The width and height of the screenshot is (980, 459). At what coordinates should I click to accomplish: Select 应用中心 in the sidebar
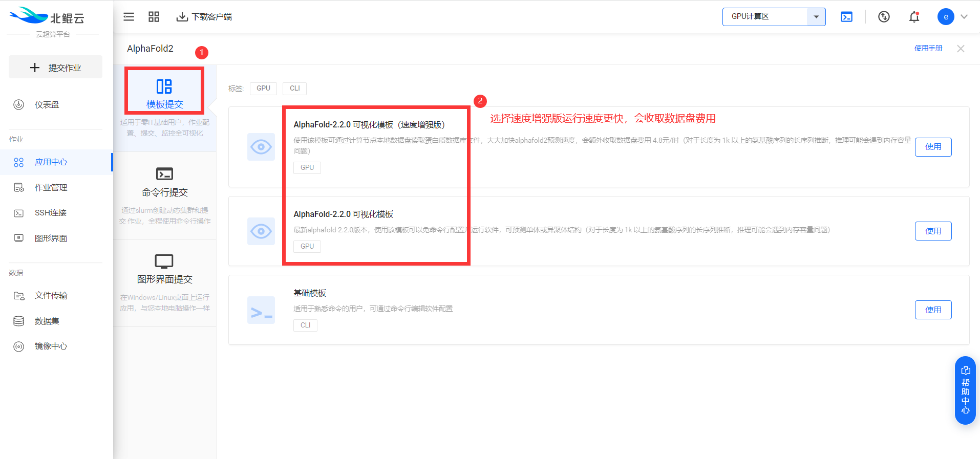(56, 162)
